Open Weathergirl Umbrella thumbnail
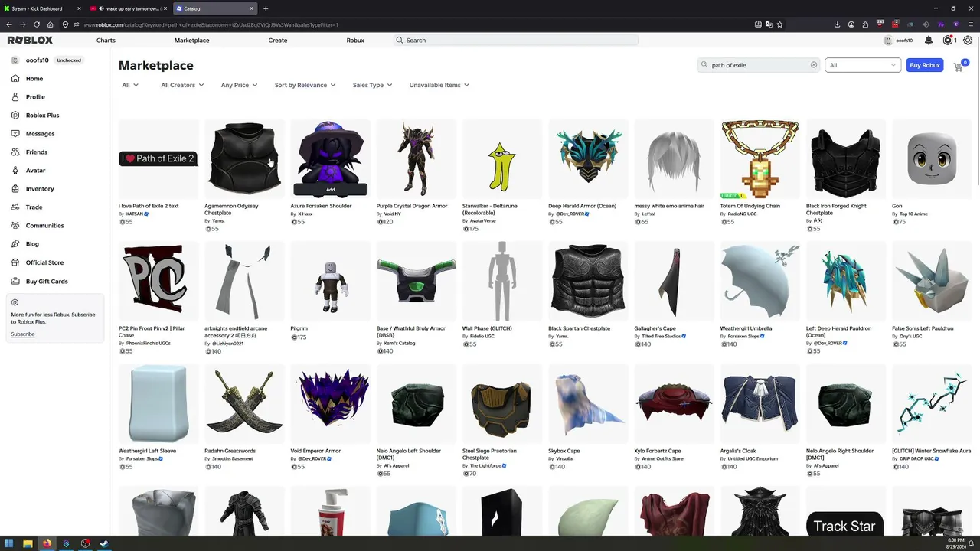The width and height of the screenshot is (980, 551). (x=759, y=281)
